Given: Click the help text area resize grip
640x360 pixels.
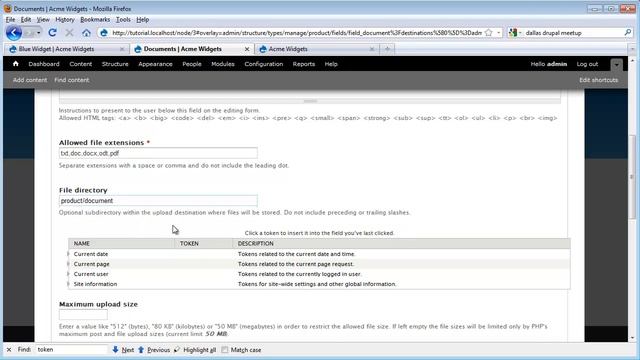Looking at the screenshot, I should pos(310,101).
